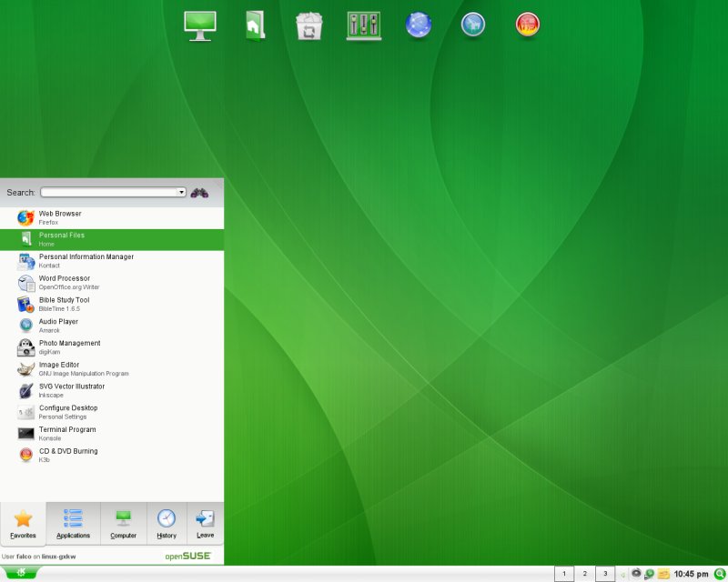Click the BibleTime icon in favorites list
The image size is (728, 582).
[26, 305]
